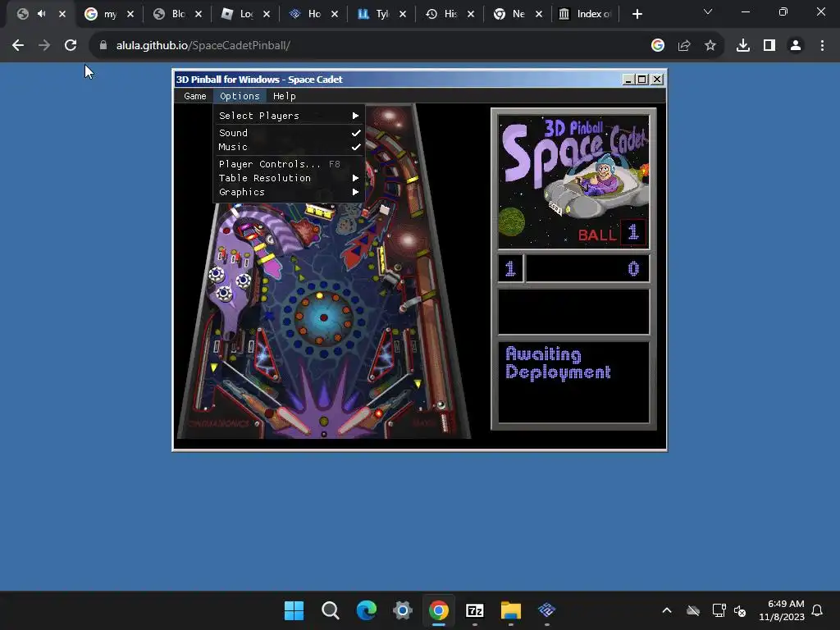Screen dimensions: 840x630
Task: Expand the Graphics submenu arrow
Action: [355, 192]
